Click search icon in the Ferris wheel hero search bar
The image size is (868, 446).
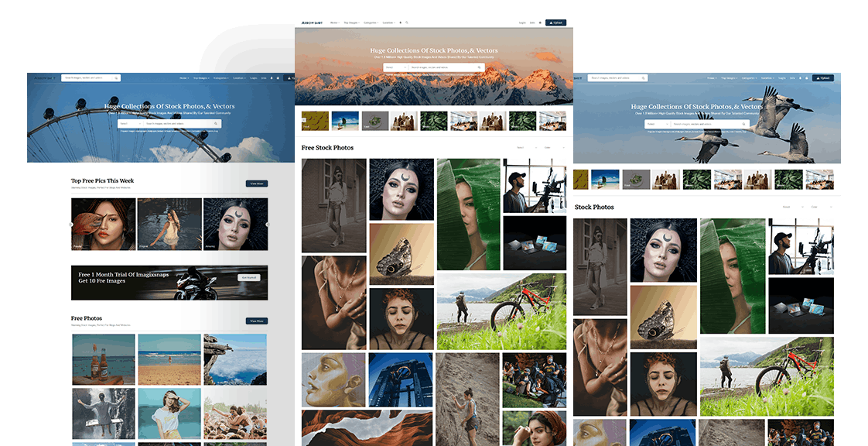217,124
